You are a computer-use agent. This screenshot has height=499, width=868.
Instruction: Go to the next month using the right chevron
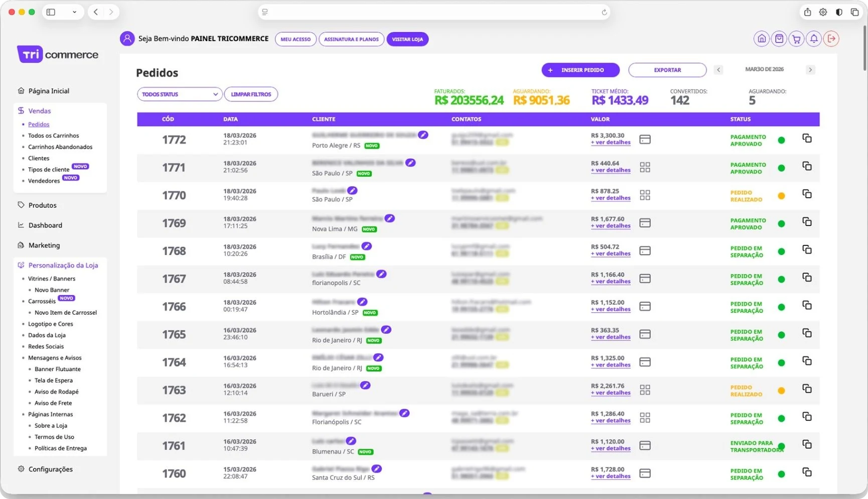click(810, 70)
